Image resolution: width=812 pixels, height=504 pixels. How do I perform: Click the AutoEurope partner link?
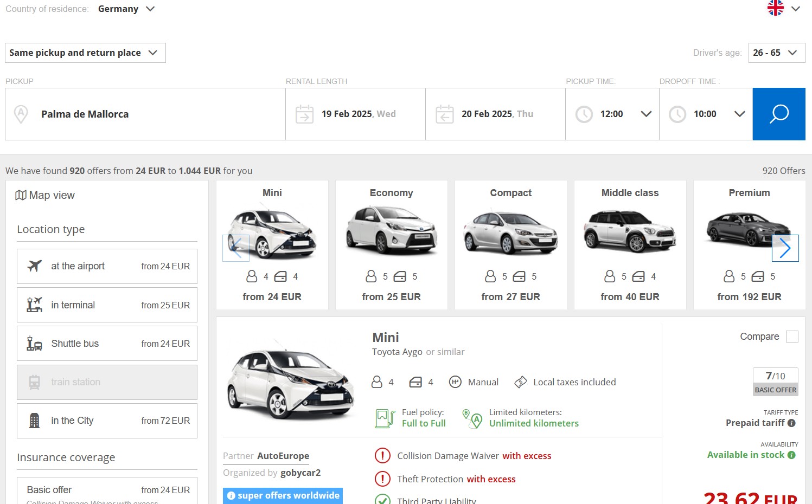pos(283,456)
